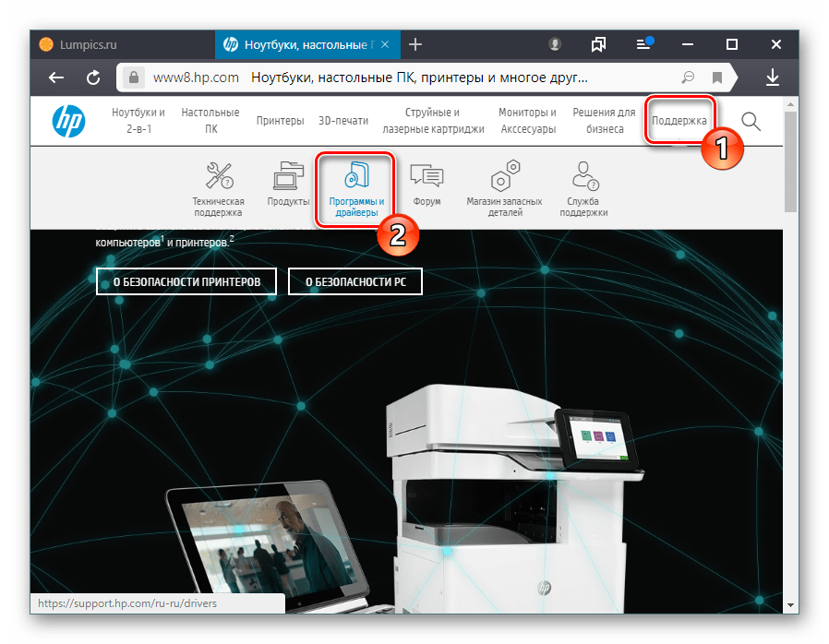Open the downloads arrow icon
This screenshot has width=829, height=644.
pyautogui.click(x=773, y=78)
